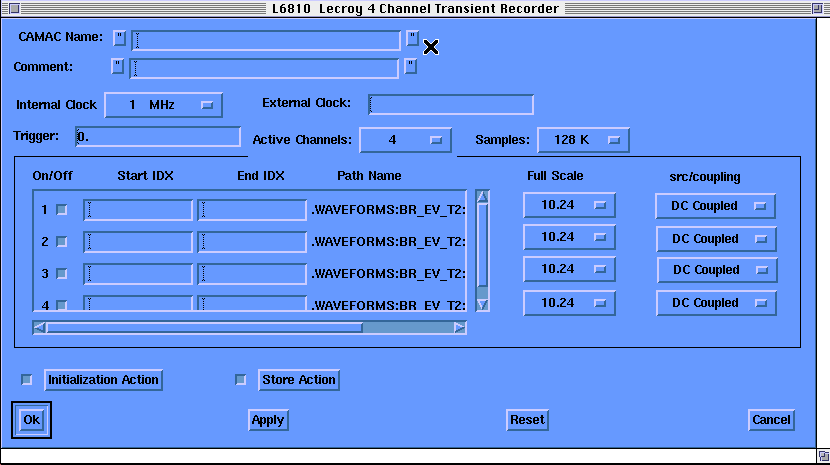Click the left quote button beside CAMAC Name

click(119, 39)
